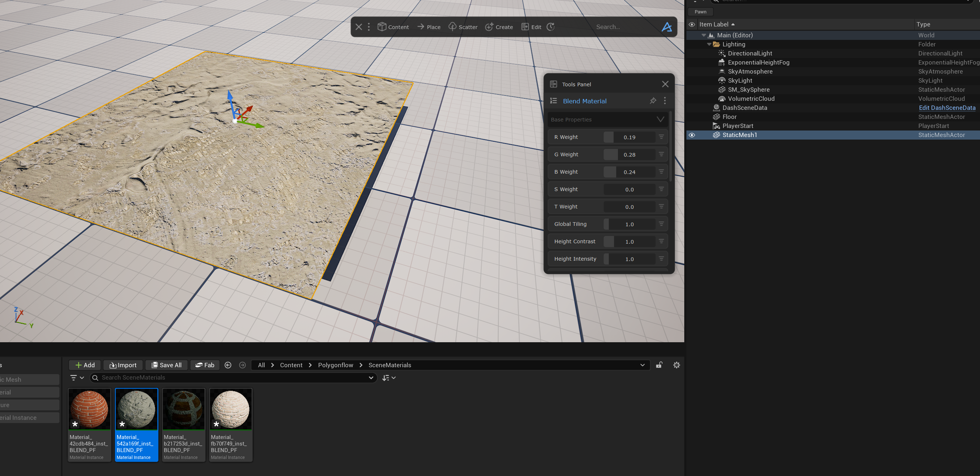Click R Weight reset lines icon
This screenshot has width=980, height=476.
click(x=661, y=137)
